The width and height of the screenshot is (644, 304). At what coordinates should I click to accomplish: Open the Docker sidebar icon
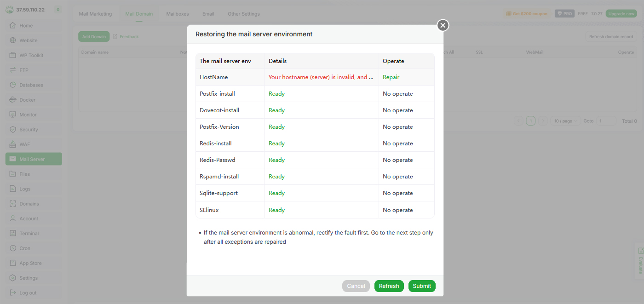coord(13,100)
